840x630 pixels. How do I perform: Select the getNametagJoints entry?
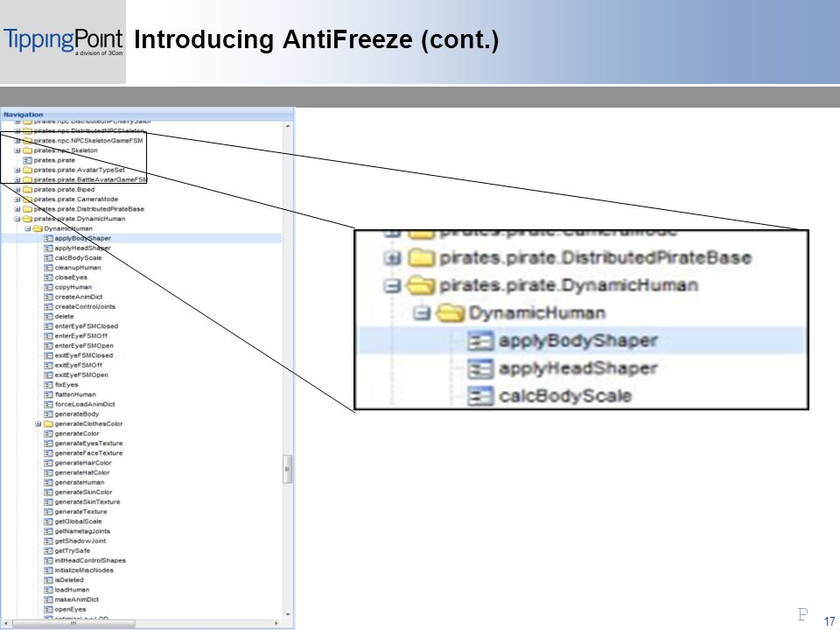pyautogui.click(x=82, y=531)
